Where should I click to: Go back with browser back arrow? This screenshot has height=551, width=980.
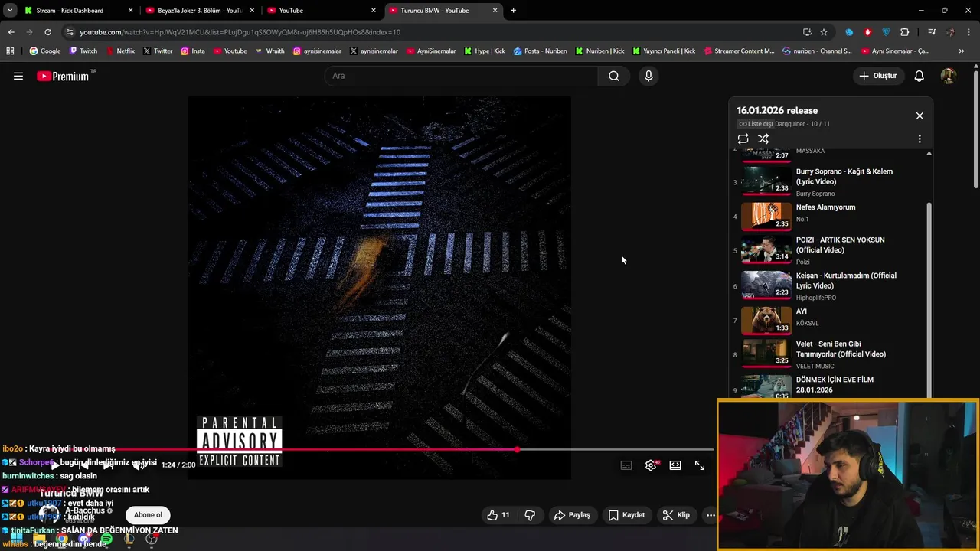(x=11, y=32)
